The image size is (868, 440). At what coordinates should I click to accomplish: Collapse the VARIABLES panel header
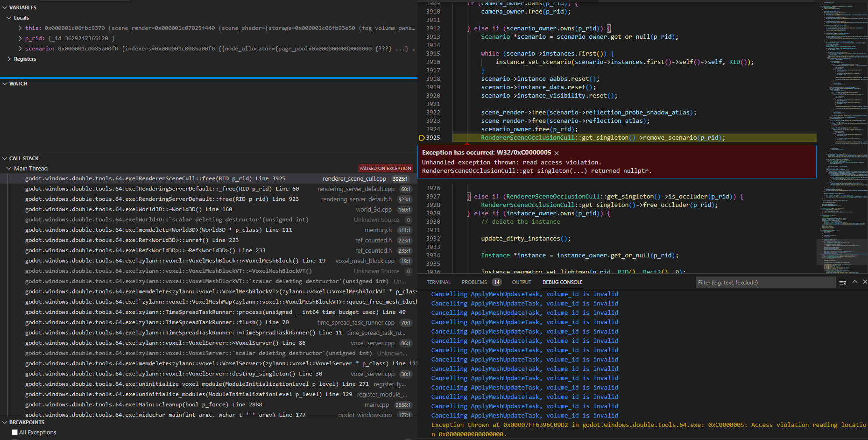6,7
